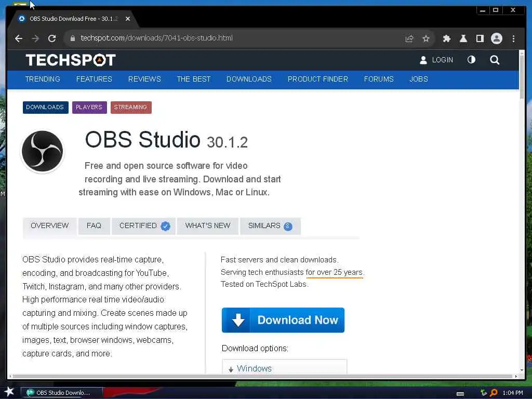Image resolution: width=532 pixels, height=399 pixels.
Task: Open the Chrome profile avatar
Action: point(496,38)
